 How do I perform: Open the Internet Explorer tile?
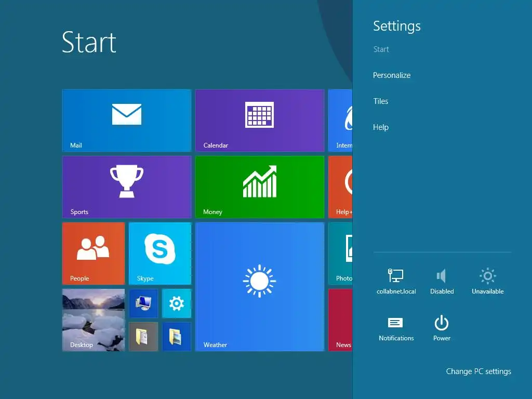coord(340,121)
